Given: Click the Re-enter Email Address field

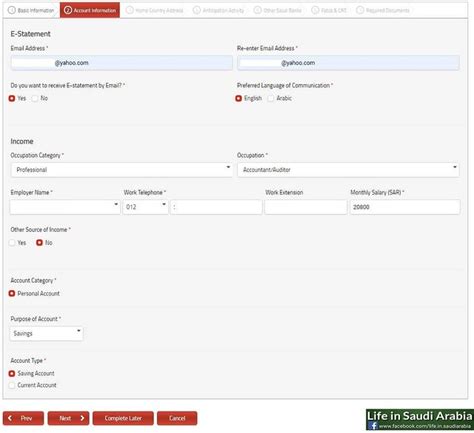Looking at the screenshot, I should [x=348, y=63].
